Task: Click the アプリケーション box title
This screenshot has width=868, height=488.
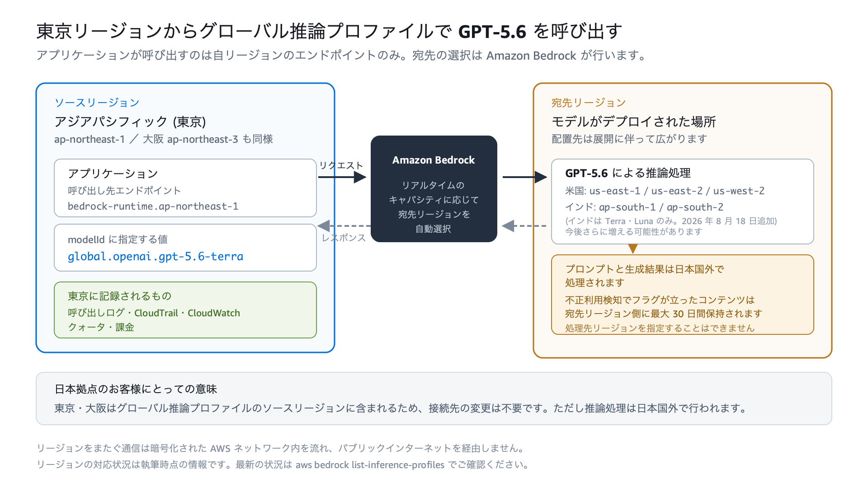Action: (x=113, y=174)
